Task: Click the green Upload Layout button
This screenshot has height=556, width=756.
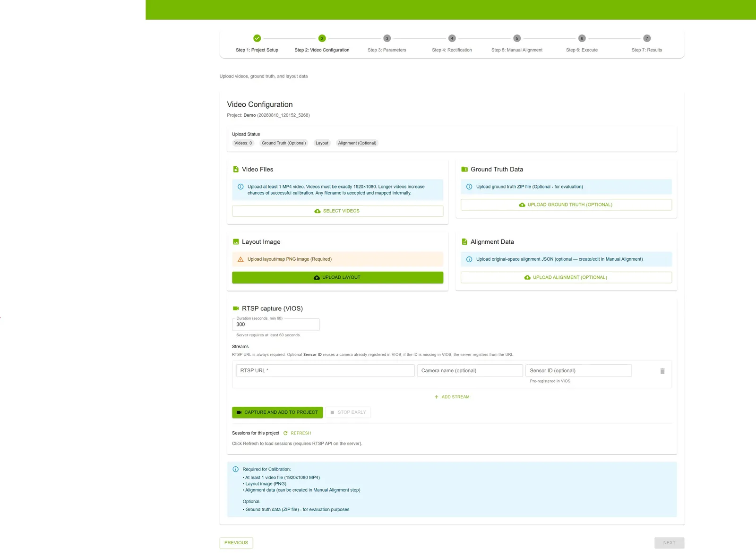Action: pos(337,278)
